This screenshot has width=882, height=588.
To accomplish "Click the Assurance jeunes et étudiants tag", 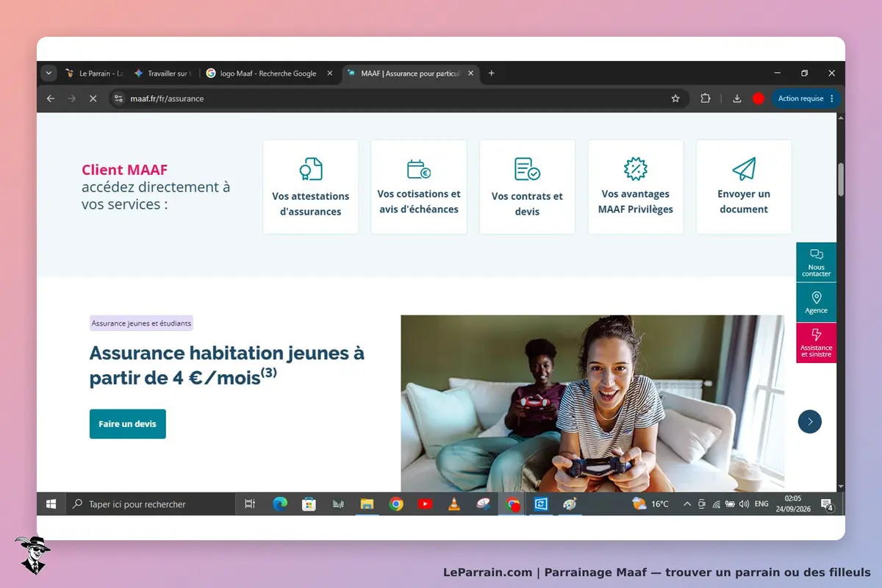I will point(141,323).
